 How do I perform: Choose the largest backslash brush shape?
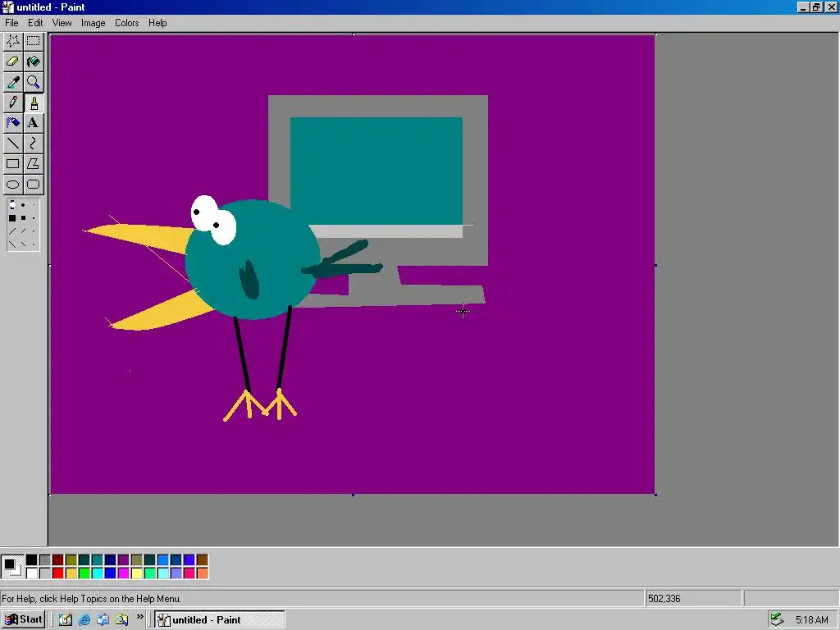point(12,244)
